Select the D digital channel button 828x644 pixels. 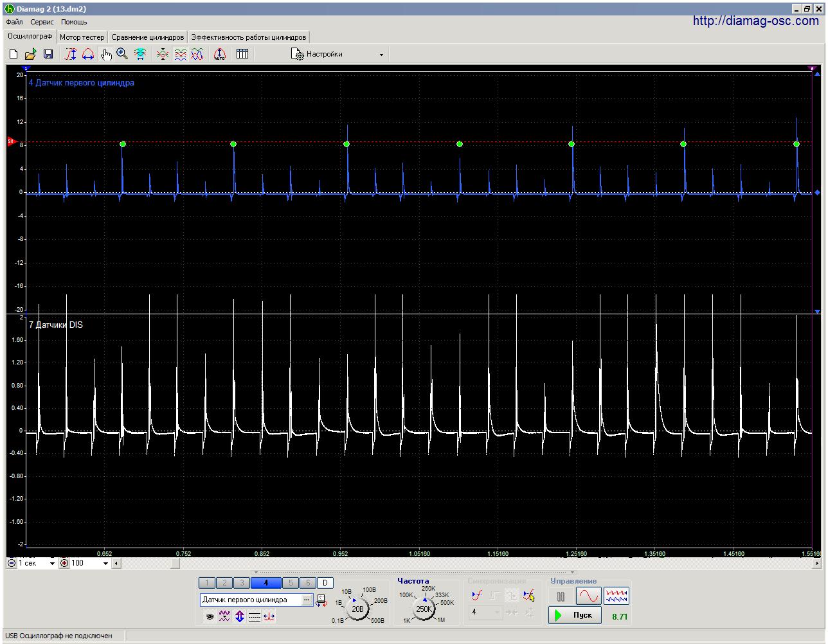point(325,583)
